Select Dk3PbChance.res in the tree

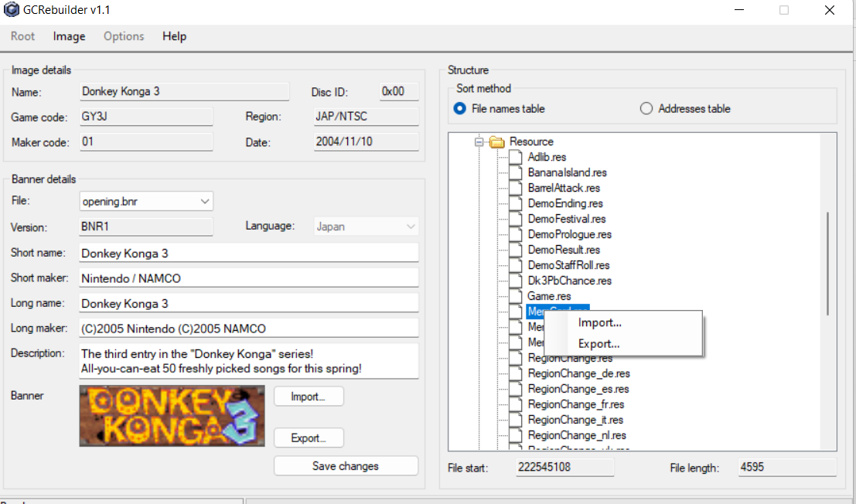[570, 281]
